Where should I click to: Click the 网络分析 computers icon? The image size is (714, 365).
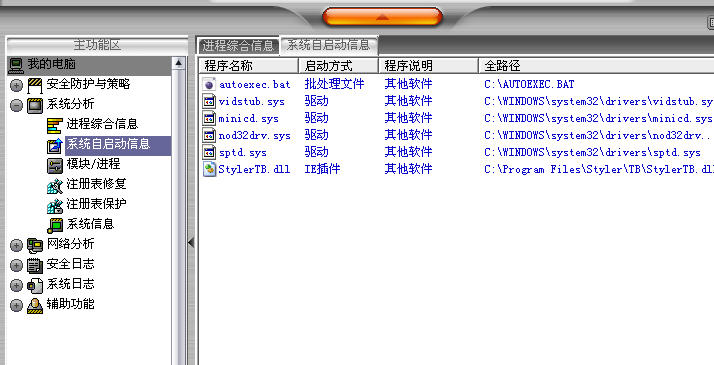pos(35,245)
